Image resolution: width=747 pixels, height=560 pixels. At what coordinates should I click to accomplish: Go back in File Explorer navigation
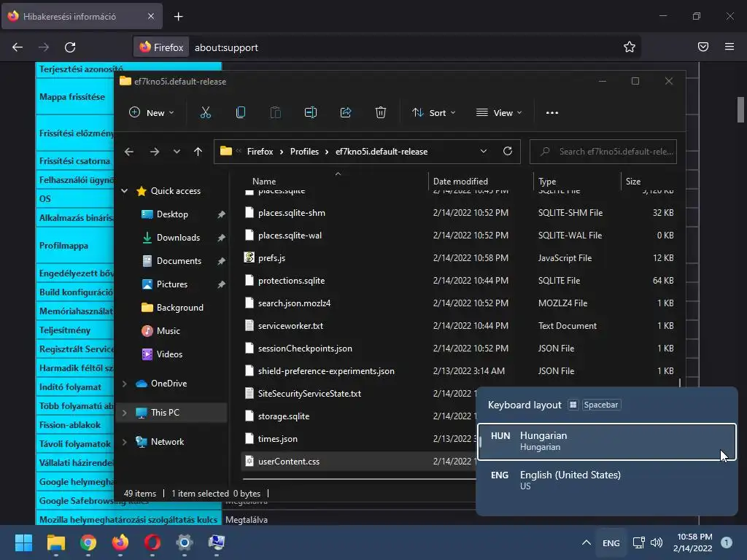coord(129,152)
